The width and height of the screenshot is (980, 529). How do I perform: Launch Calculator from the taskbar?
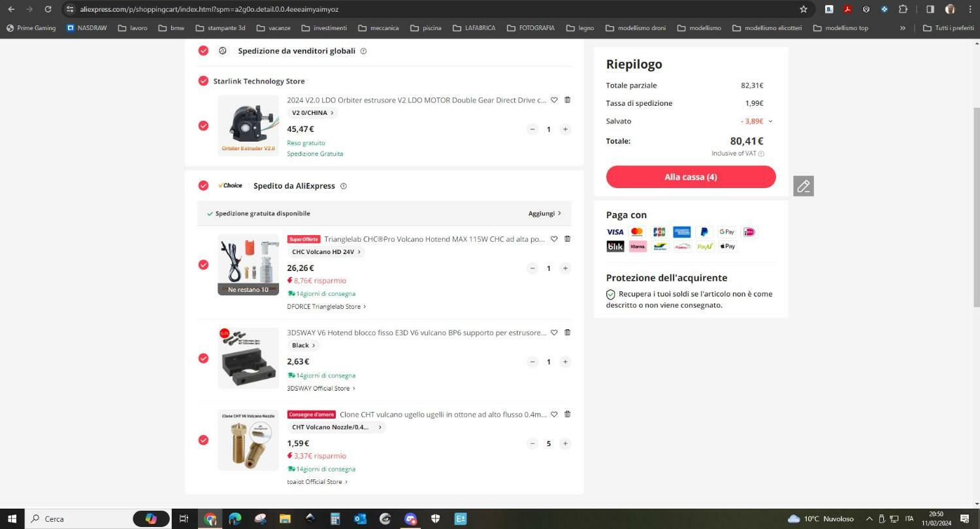click(335, 519)
